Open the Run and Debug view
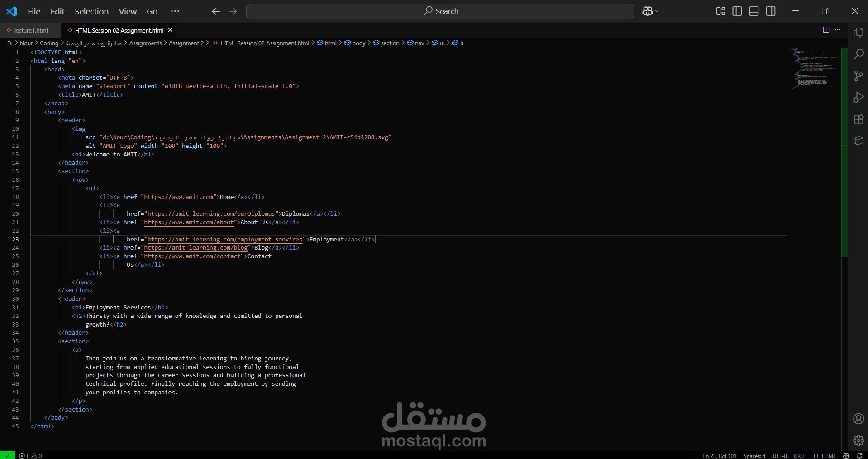 pyautogui.click(x=858, y=97)
